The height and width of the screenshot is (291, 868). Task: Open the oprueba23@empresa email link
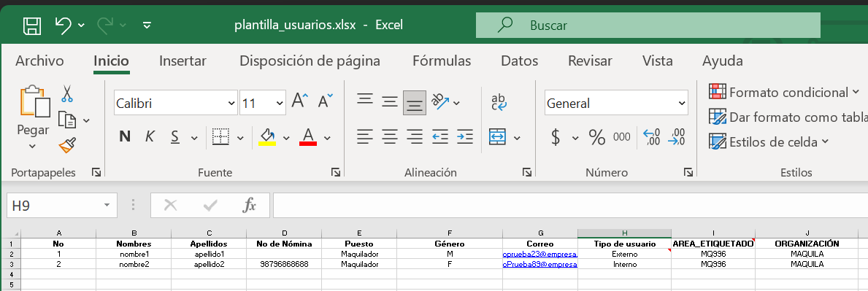click(x=539, y=254)
